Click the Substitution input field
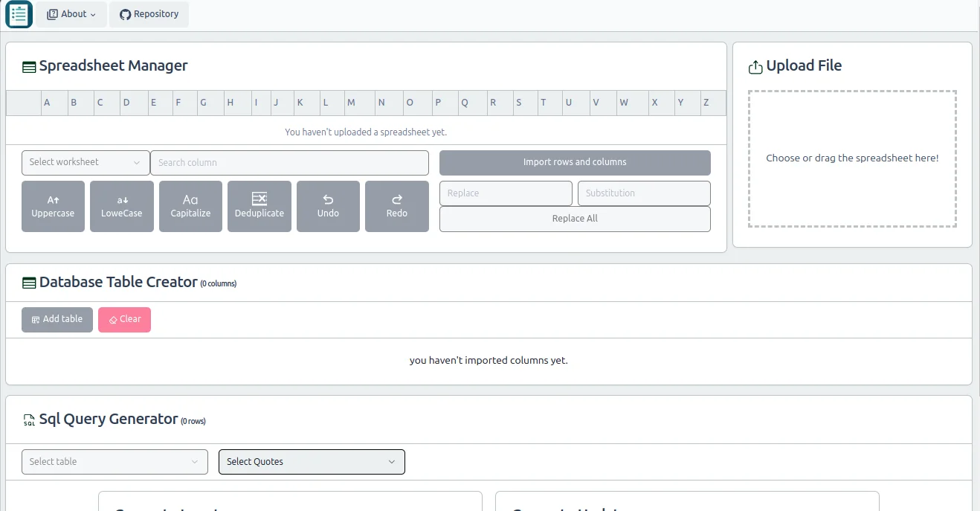 [644, 193]
